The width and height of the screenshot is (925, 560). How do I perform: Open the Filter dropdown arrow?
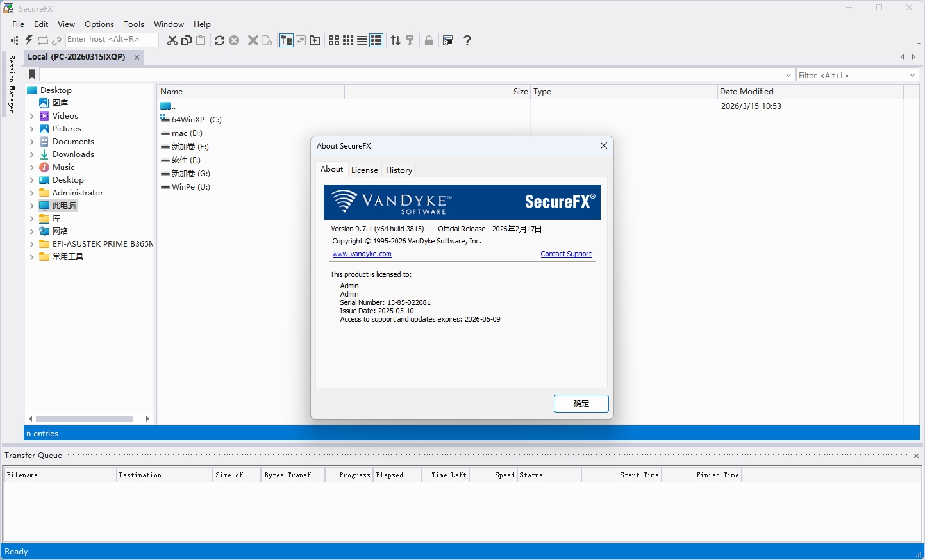(x=912, y=75)
